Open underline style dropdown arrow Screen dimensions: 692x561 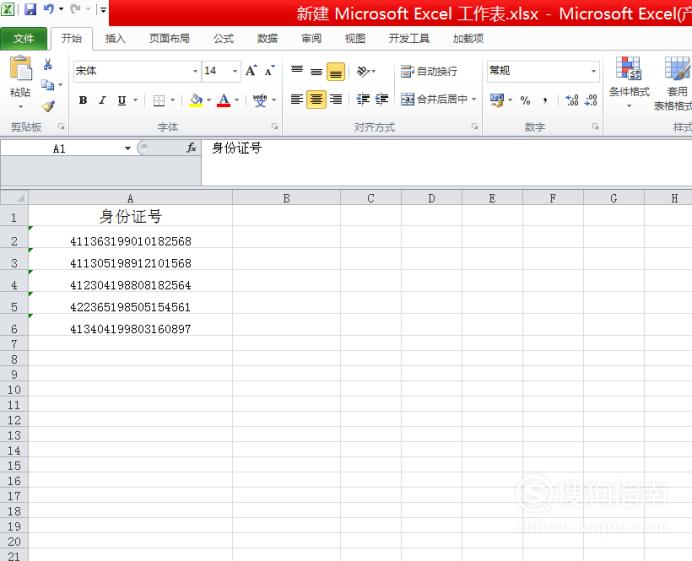point(135,100)
